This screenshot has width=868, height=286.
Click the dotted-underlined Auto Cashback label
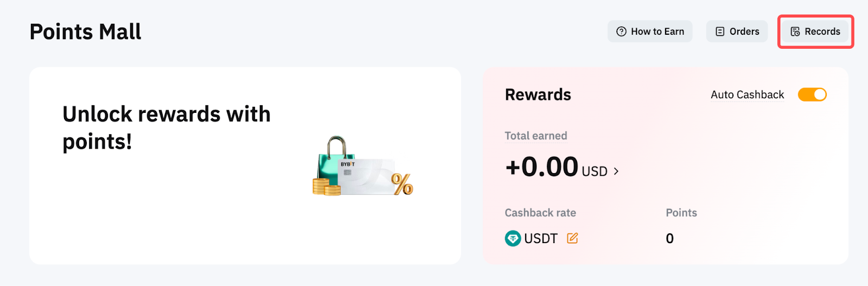coord(747,95)
